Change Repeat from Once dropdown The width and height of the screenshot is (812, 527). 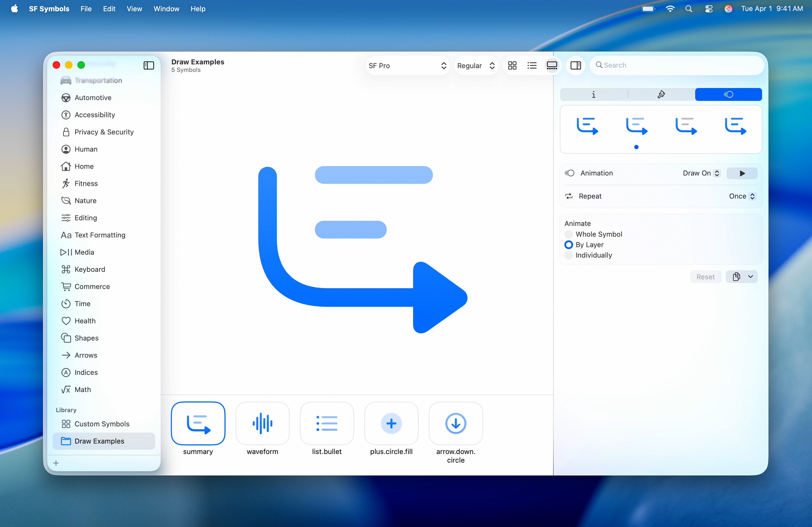coord(742,196)
